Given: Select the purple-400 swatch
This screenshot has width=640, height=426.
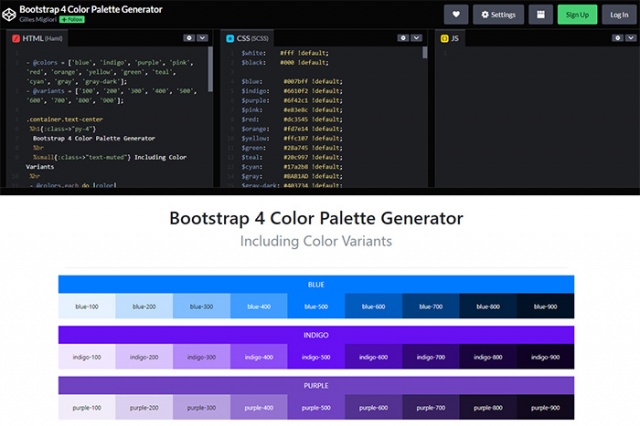Looking at the screenshot, I should 259,407.
